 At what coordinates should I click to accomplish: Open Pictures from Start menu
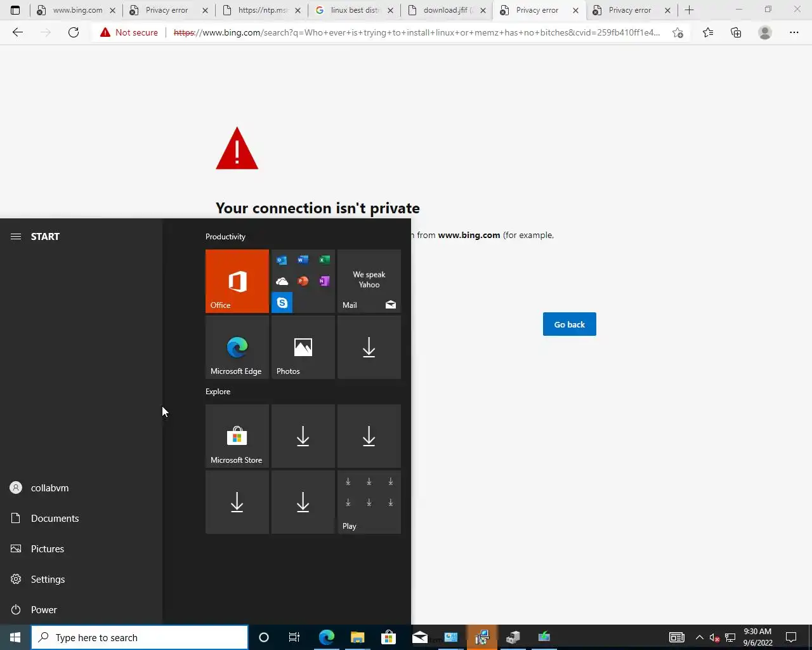[81, 548]
